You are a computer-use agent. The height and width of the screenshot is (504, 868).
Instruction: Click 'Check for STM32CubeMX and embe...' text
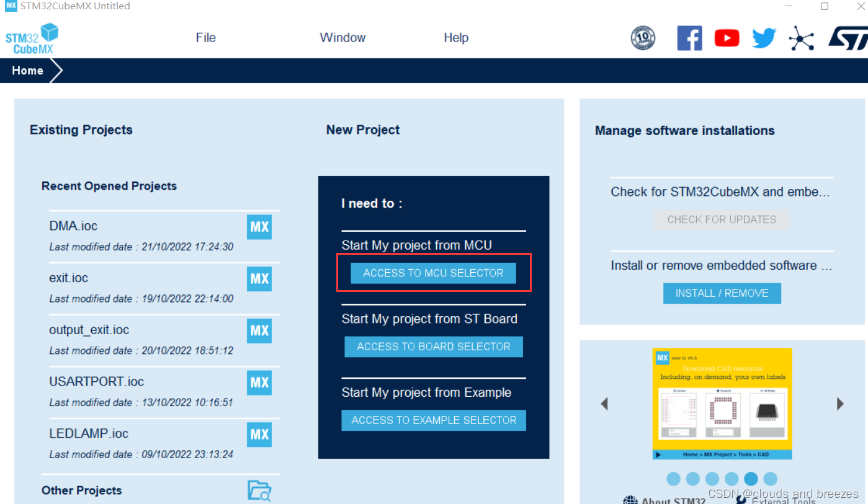coord(720,192)
